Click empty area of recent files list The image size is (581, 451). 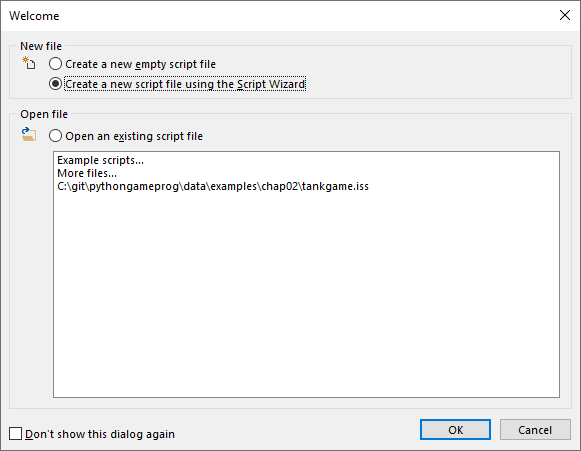point(306,296)
